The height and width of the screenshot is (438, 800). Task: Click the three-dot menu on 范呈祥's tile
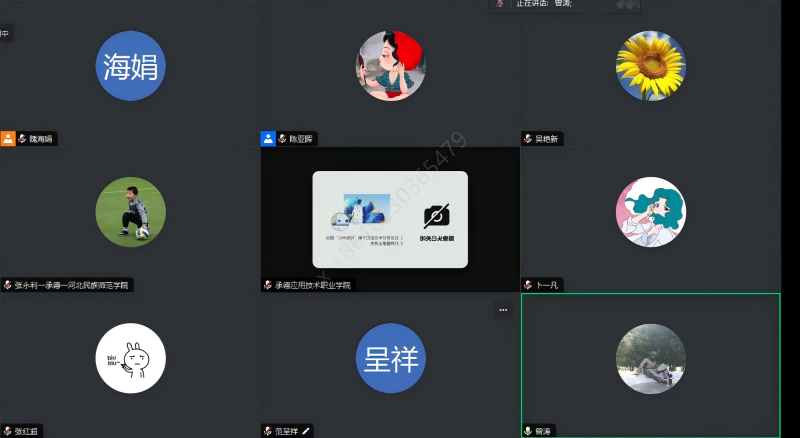click(x=503, y=310)
